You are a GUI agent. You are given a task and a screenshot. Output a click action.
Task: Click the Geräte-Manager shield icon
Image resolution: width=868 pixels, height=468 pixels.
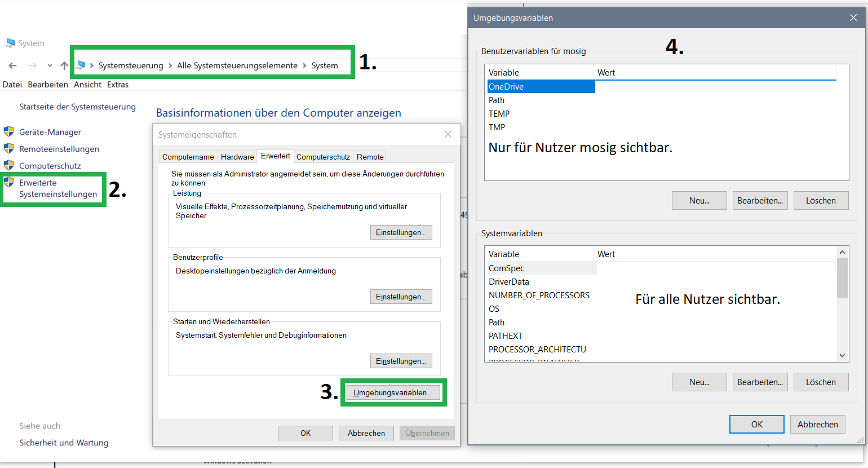coord(8,132)
